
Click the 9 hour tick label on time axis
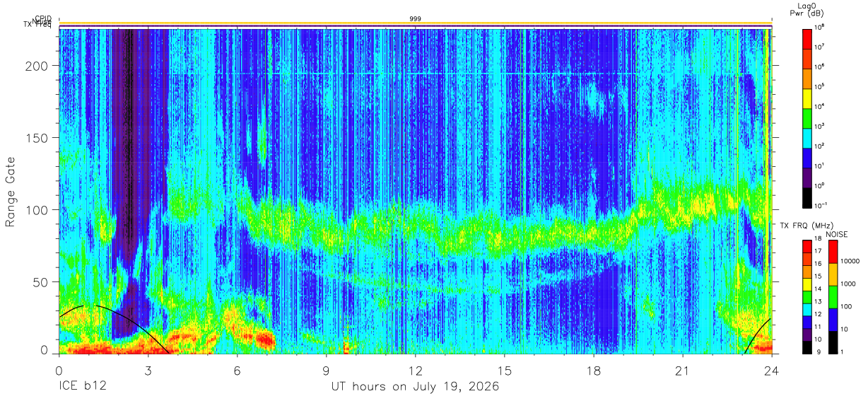(326, 370)
